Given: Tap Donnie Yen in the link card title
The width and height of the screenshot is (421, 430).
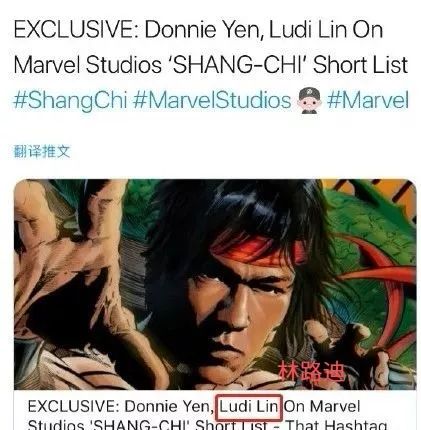Looking at the screenshot, I should (169, 406).
